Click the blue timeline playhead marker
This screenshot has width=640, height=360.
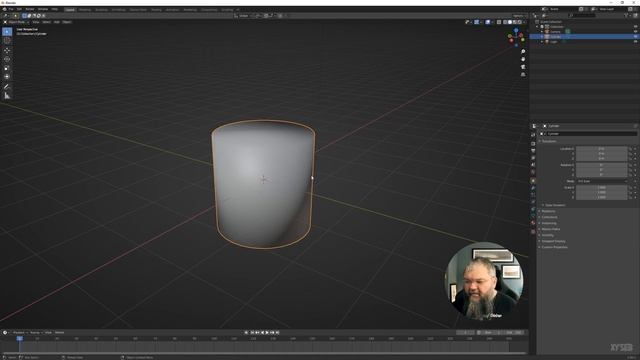tap(19, 338)
